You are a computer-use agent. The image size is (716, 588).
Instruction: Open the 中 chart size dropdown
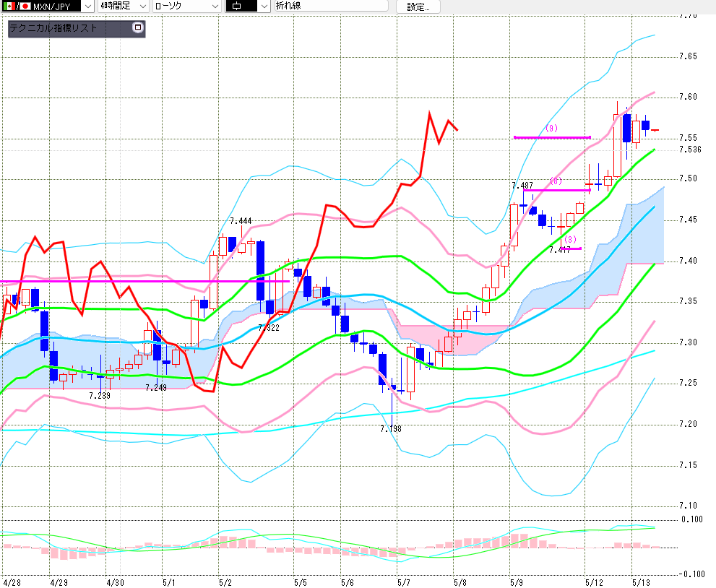point(248,7)
